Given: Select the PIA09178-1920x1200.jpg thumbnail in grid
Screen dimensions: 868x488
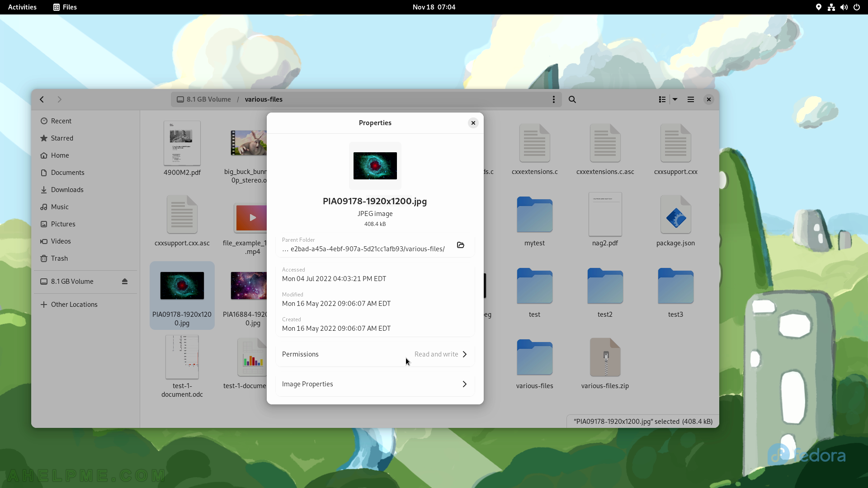Looking at the screenshot, I should (182, 286).
